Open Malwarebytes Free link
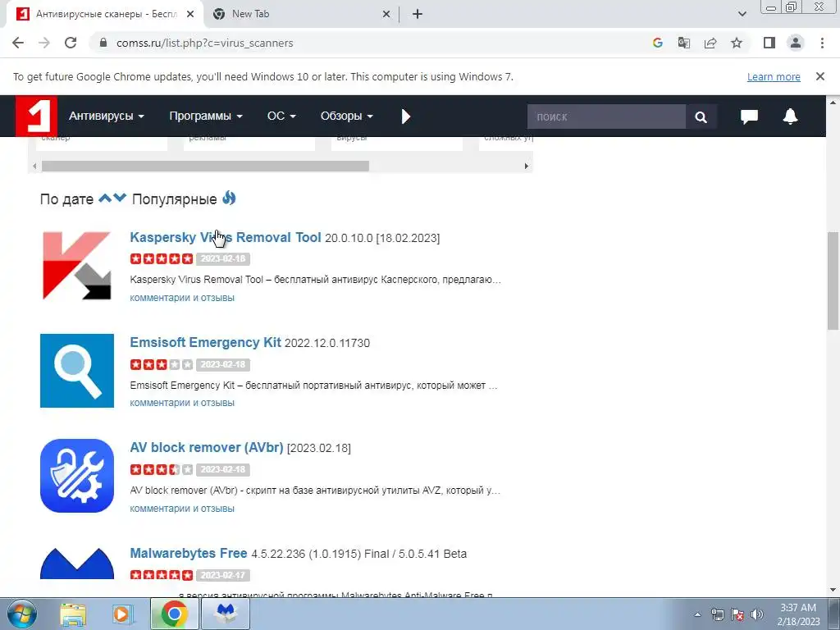The height and width of the screenshot is (630, 840). click(x=189, y=554)
